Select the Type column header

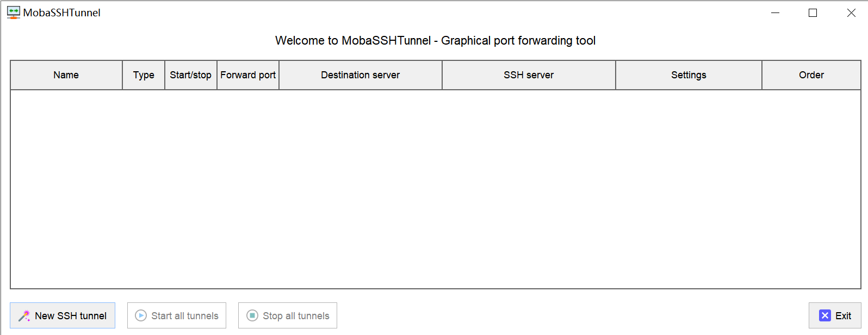[144, 75]
